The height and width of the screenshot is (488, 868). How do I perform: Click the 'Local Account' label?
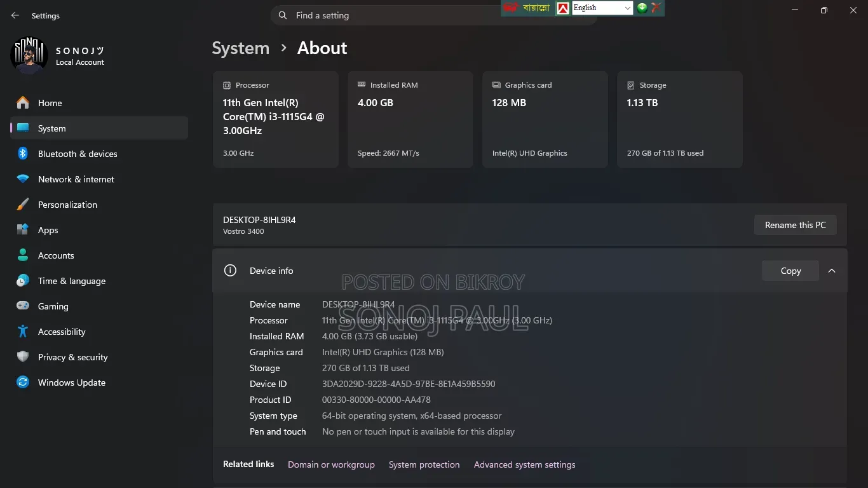(80, 62)
